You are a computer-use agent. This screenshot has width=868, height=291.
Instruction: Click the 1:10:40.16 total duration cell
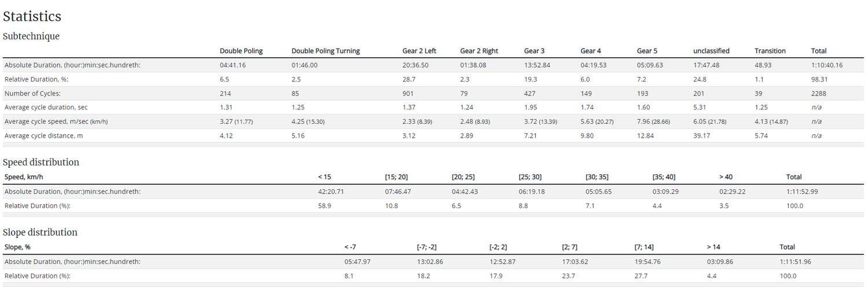[x=826, y=65]
